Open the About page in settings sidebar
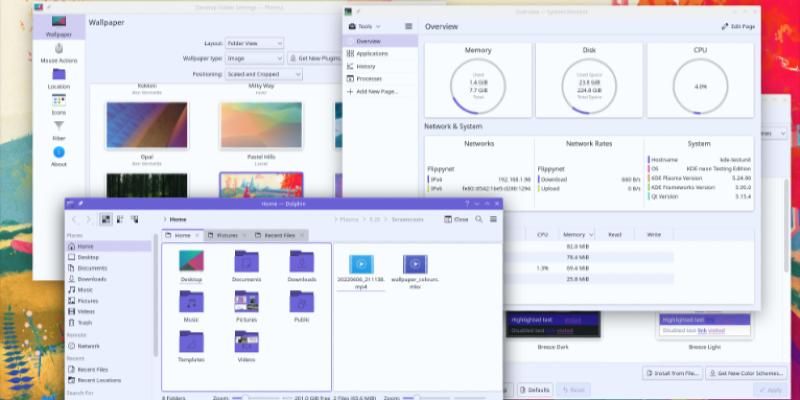Image resolution: width=800 pixels, height=400 pixels. tap(58, 157)
